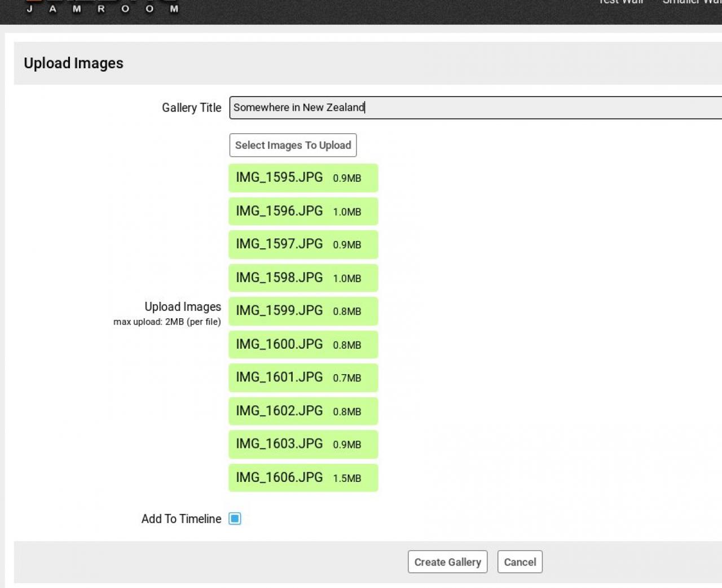Viewport: 722px width, 588px height.
Task: Click the Add To Timeline label
Action: pos(181,519)
